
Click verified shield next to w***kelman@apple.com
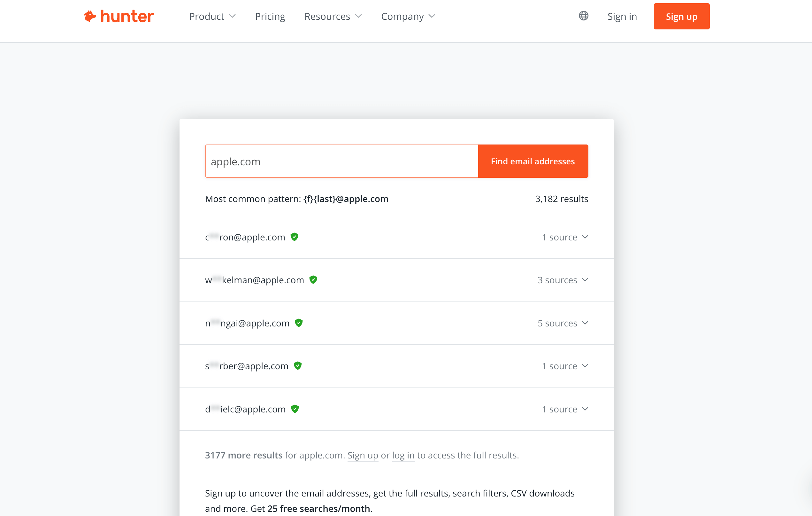click(313, 280)
